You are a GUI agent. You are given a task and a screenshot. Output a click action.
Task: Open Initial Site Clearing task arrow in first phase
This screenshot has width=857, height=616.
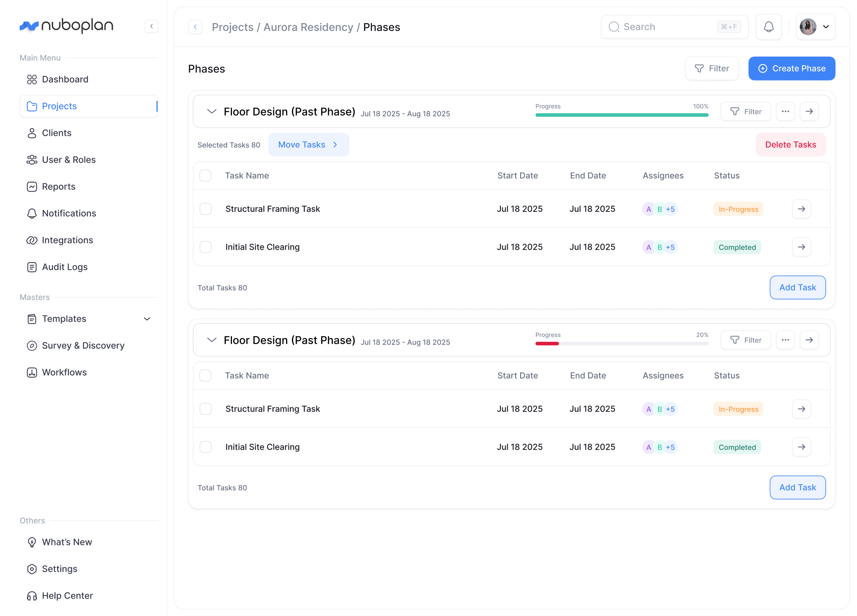tap(801, 247)
